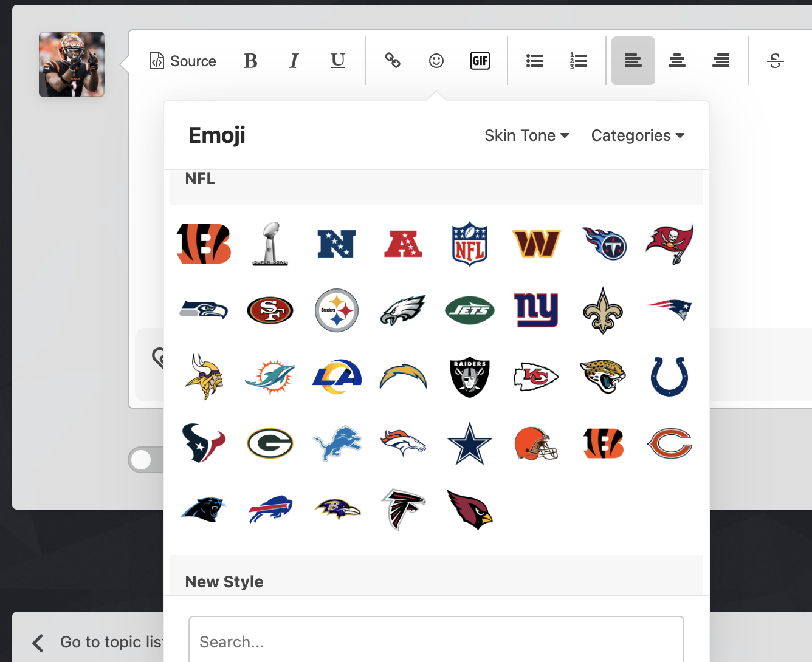The height and width of the screenshot is (662, 812).
Task: Toggle the switch below the editor
Action: point(146,460)
